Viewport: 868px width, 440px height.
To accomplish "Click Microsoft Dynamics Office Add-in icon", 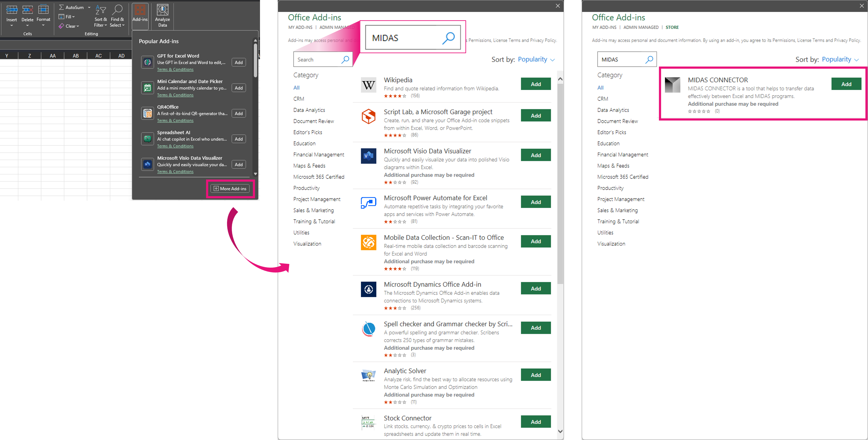I will click(x=368, y=289).
